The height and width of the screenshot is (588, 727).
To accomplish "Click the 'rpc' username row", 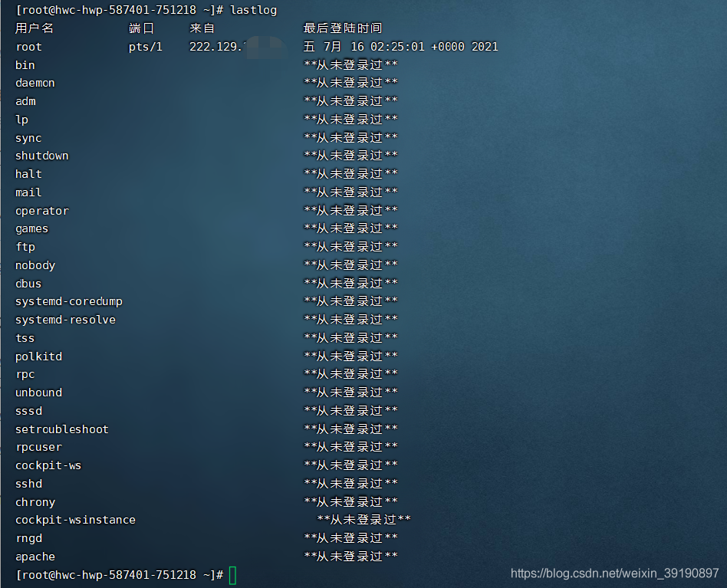I will click(25, 375).
